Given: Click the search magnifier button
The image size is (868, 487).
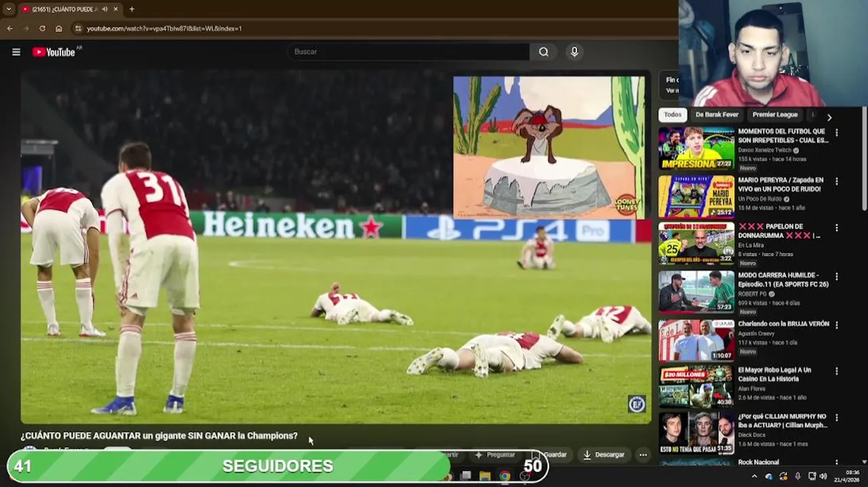Looking at the screenshot, I should (x=544, y=52).
